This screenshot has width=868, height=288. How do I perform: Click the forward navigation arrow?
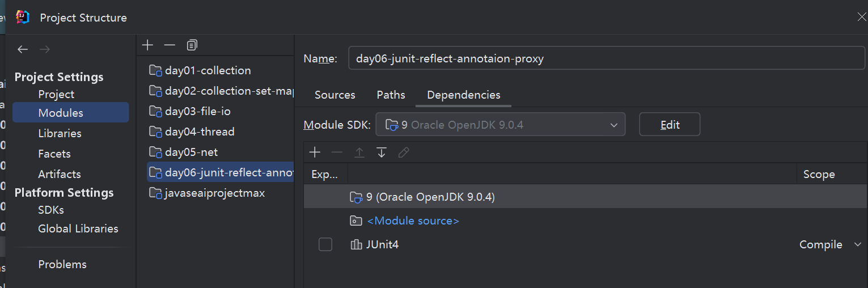[x=45, y=50]
